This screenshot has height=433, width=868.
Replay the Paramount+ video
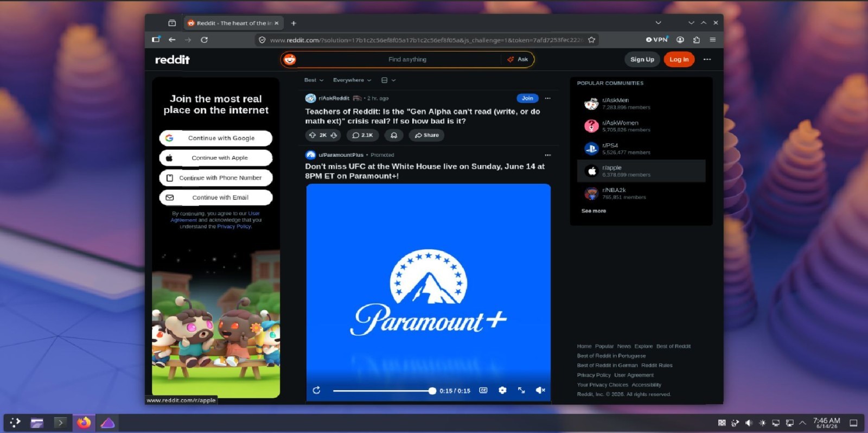click(317, 390)
